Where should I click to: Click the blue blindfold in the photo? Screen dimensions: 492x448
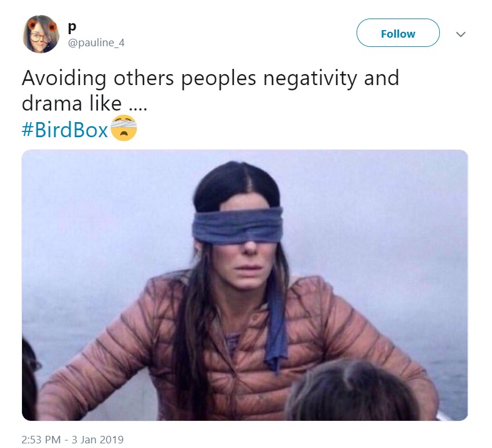tap(237, 226)
